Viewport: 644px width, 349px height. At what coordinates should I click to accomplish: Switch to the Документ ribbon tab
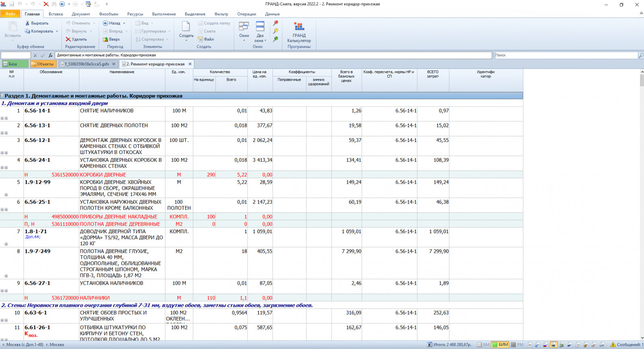tap(81, 14)
